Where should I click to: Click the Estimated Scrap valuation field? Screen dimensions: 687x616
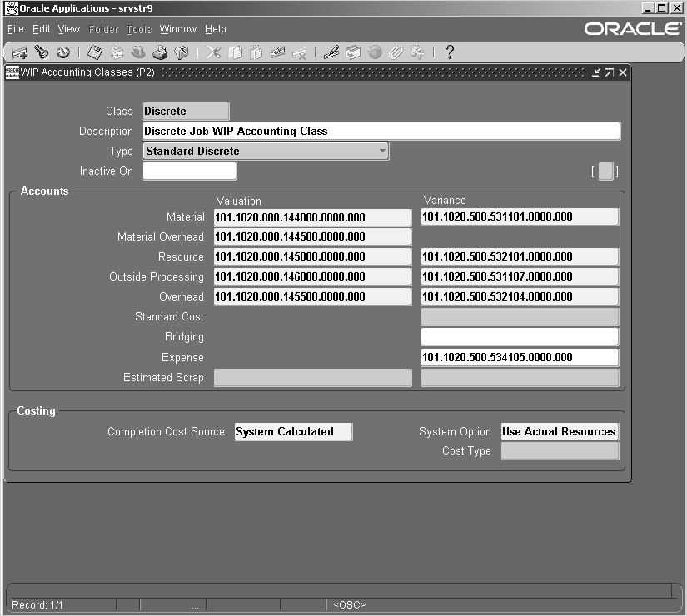click(x=312, y=378)
